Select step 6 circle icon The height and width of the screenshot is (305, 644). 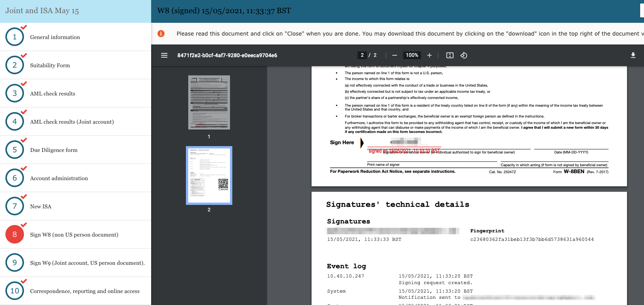tap(15, 178)
